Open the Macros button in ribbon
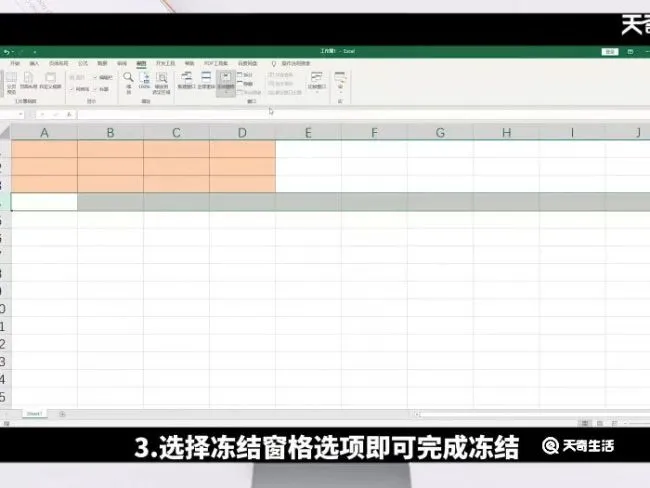The height and width of the screenshot is (488, 650). [x=340, y=83]
